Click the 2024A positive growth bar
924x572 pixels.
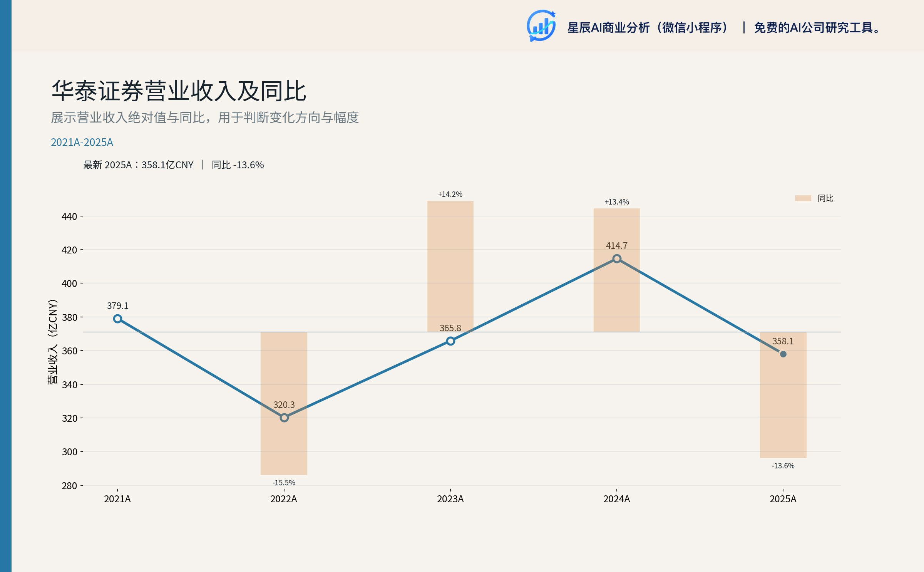617,270
